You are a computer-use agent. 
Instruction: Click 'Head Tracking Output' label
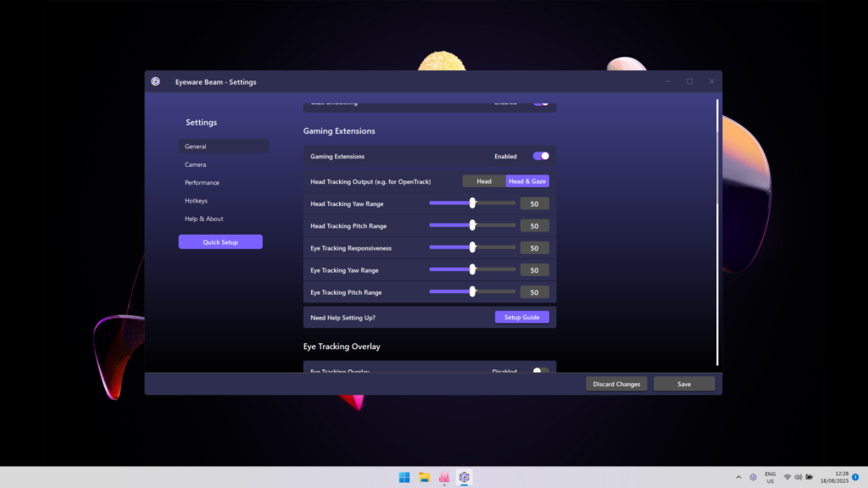[x=370, y=181]
